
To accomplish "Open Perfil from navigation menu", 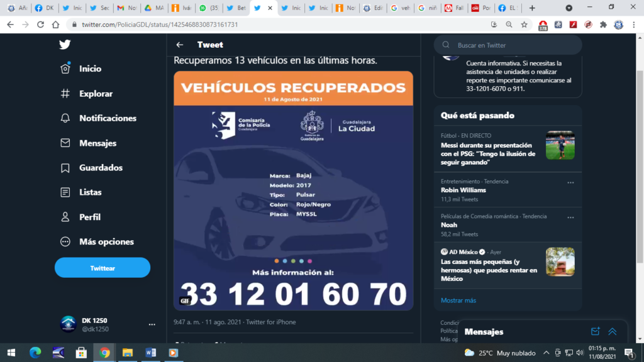I will pos(89,217).
